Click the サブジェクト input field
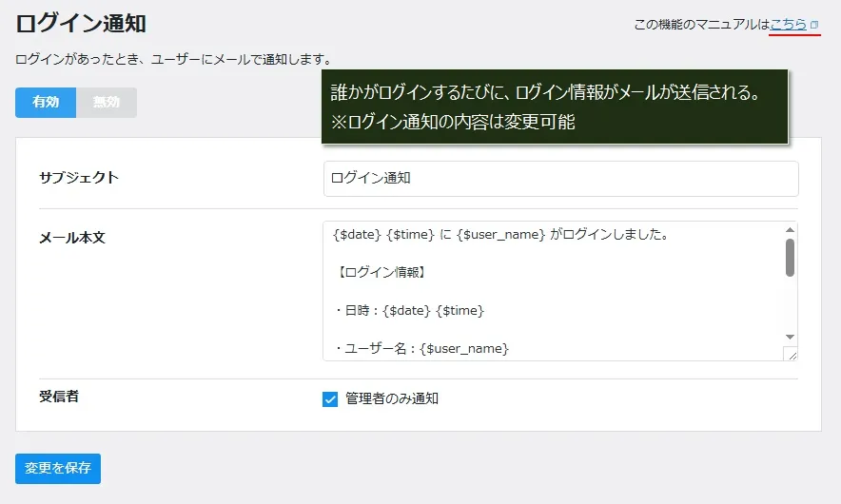 click(560, 178)
